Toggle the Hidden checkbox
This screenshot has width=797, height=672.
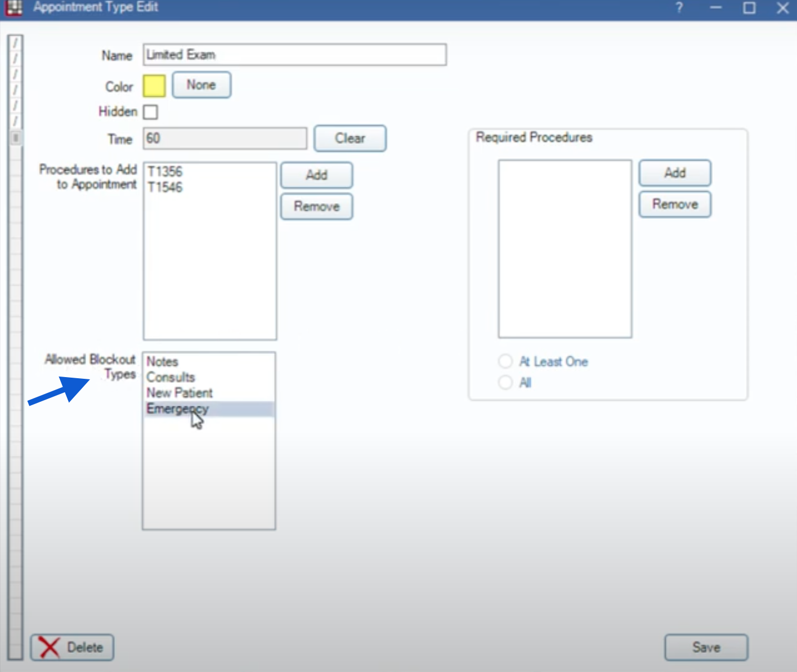150,112
